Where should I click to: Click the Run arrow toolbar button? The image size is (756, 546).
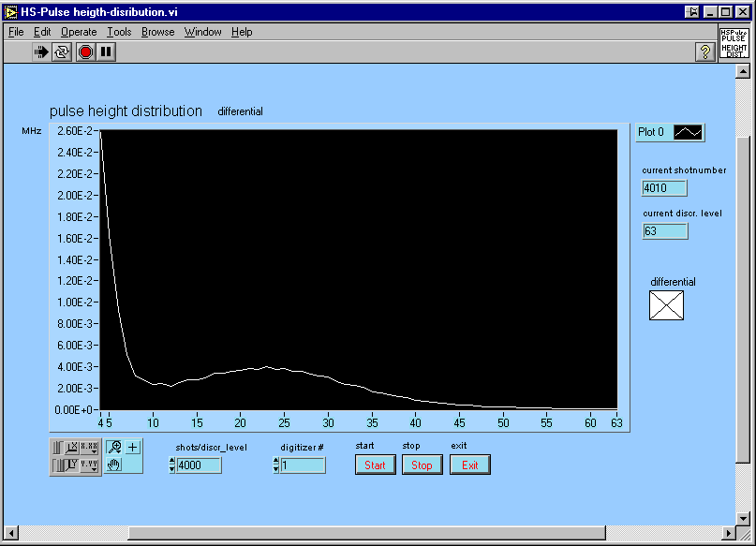[42, 52]
